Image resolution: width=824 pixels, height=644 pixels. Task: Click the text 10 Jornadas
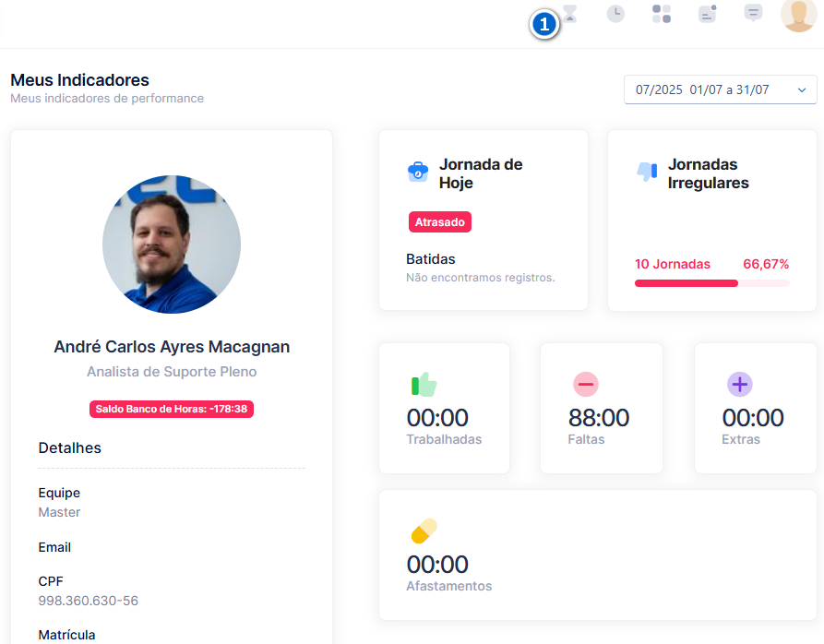point(672,264)
